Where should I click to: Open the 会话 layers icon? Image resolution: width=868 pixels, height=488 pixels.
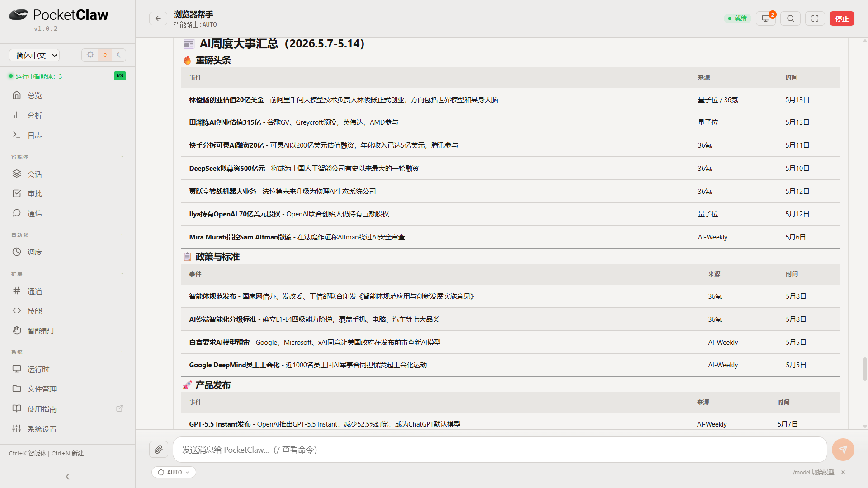click(17, 174)
